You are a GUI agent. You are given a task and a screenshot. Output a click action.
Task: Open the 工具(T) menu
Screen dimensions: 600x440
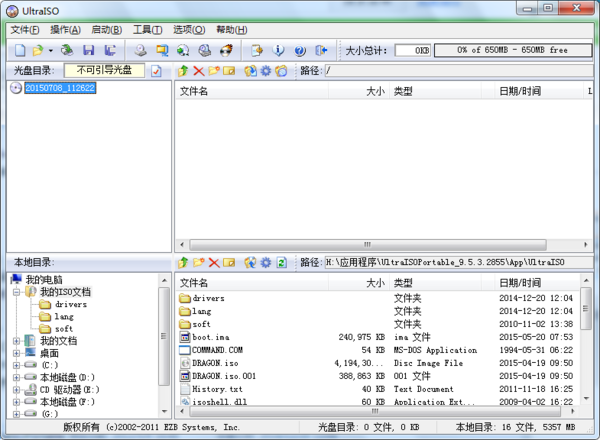(148, 30)
